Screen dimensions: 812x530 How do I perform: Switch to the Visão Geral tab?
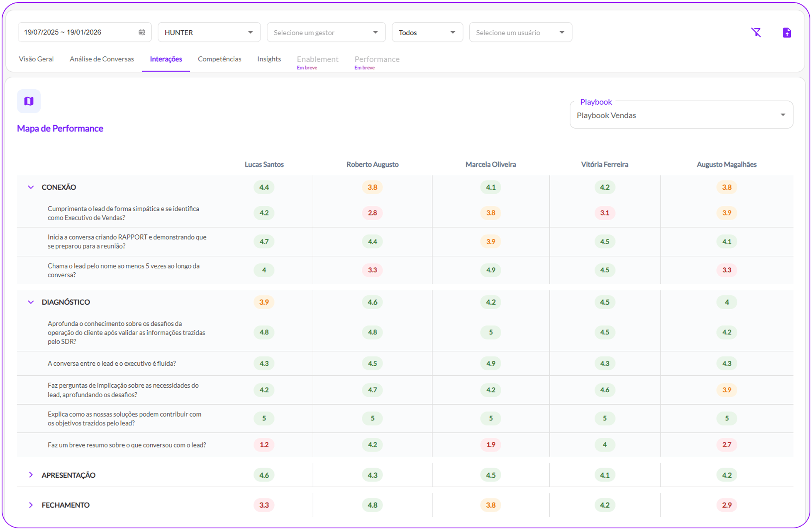(x=36, y=59)
